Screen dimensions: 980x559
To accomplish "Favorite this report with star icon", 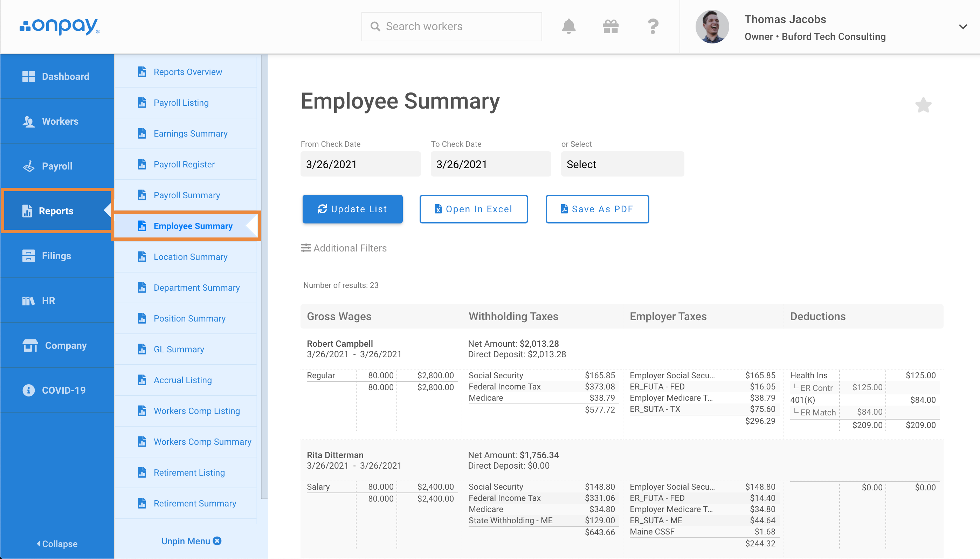I will pyautogui.click(x=923, y=105).
